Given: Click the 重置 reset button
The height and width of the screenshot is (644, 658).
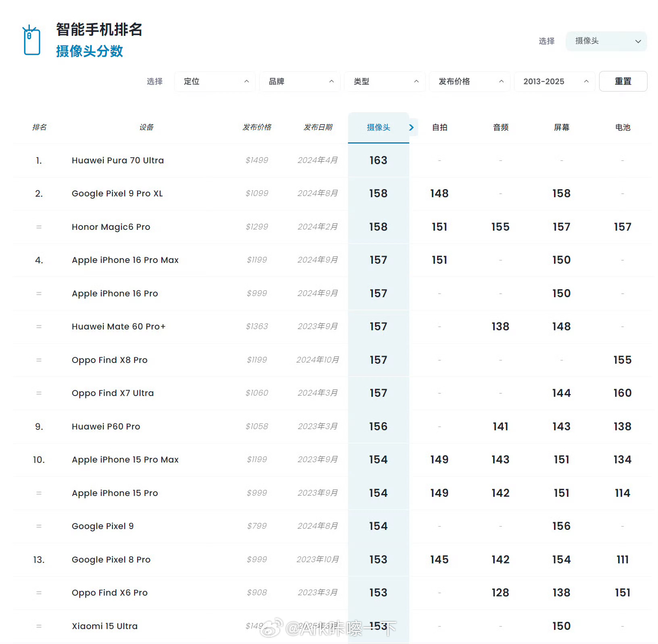Looking at the screenshot, I should click(x=623, y=81).
